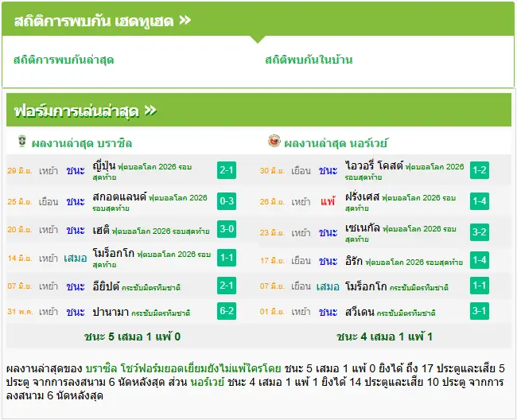
Task: Open ผลงานล่าสุด บราซิล heading link
Action: (x=82, y=143)
